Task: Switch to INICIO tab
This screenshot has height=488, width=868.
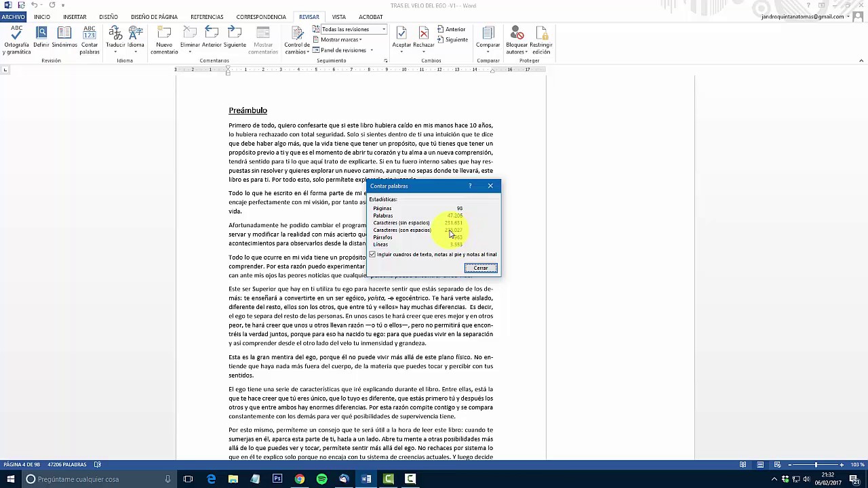Action: [42, 17]
